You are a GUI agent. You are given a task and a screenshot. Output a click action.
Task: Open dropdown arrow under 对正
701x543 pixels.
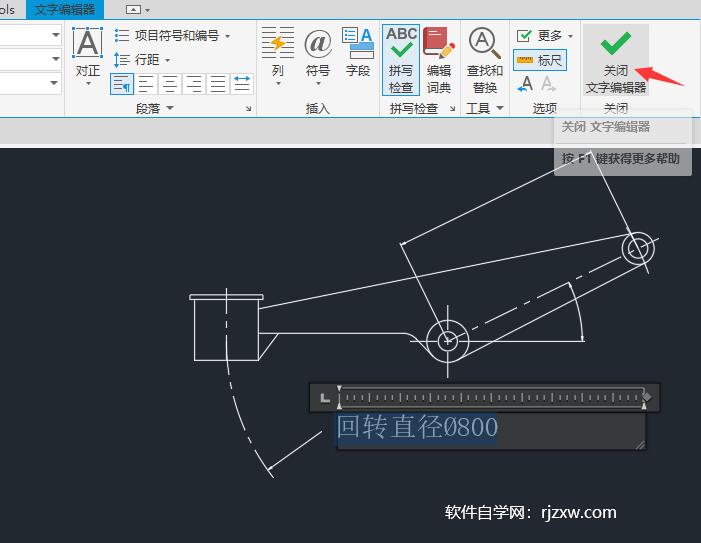88,84
